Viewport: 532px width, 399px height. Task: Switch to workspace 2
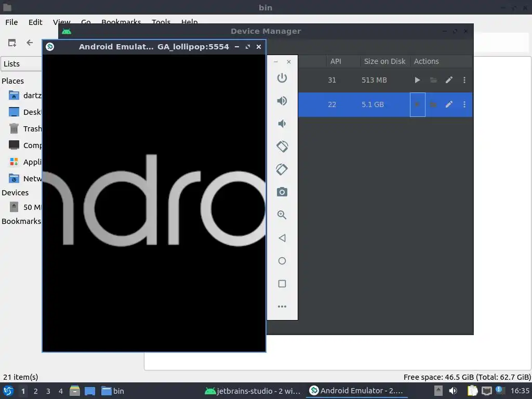(36, 391)
